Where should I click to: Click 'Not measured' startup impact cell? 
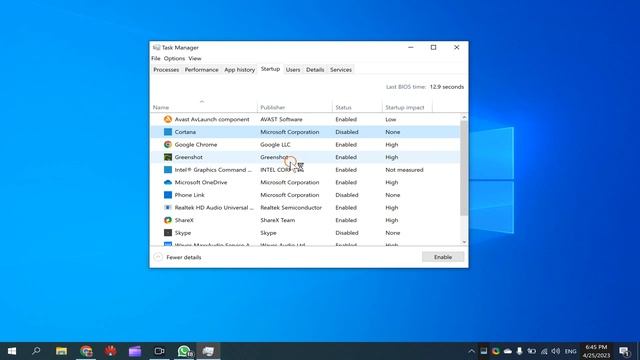click(x=404, y=170)
